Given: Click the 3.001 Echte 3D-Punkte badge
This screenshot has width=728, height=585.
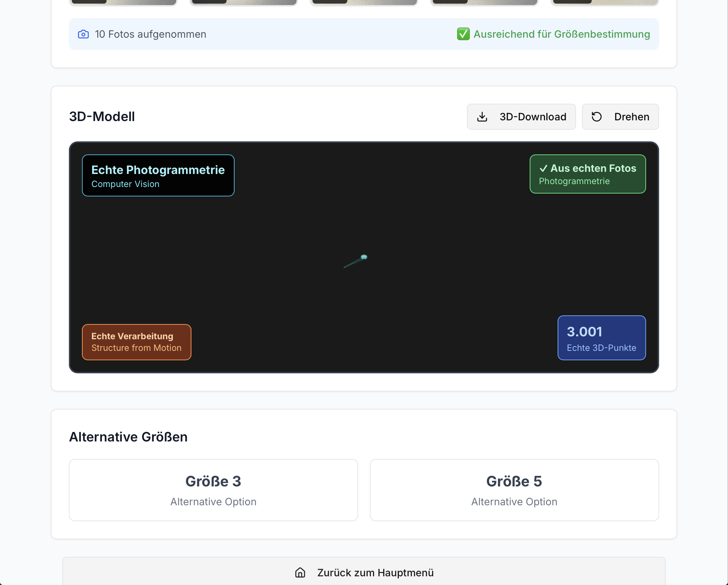Looking at the screenshot, I should (x=601, y=338).
